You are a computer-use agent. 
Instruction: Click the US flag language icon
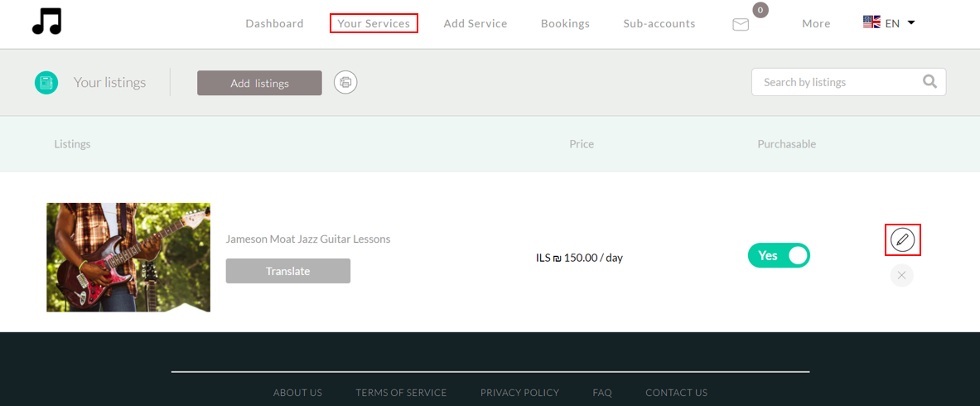pos(871,23)
